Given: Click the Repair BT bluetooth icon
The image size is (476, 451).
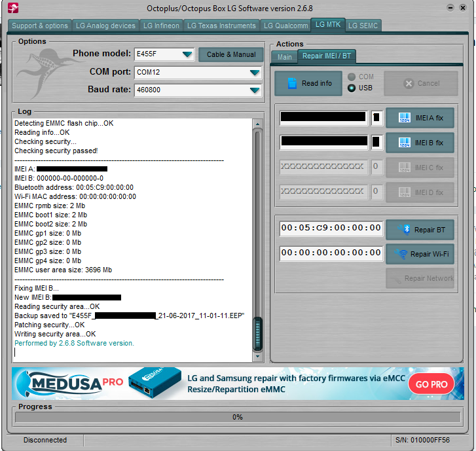Looking at the screenshot, I should [405, 230].
